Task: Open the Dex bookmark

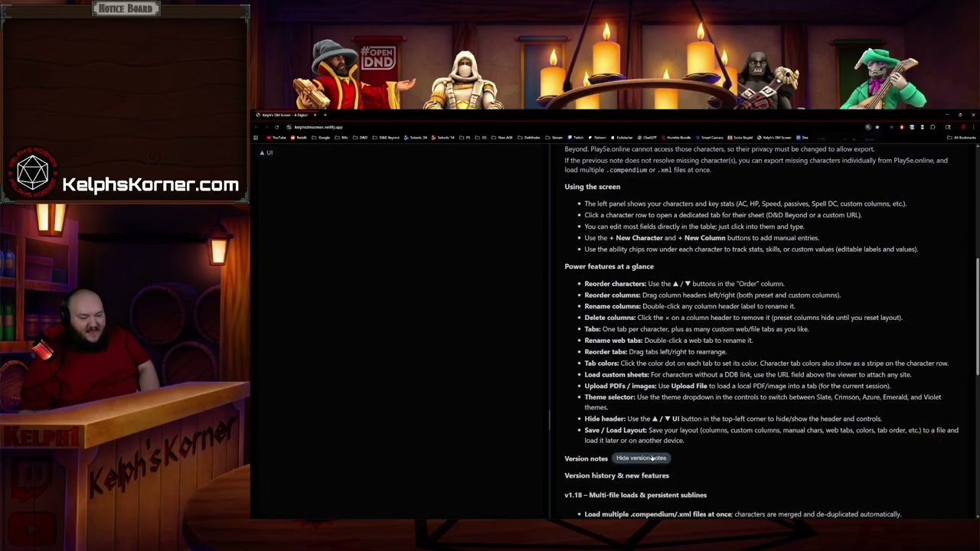Action: point(802,137)
